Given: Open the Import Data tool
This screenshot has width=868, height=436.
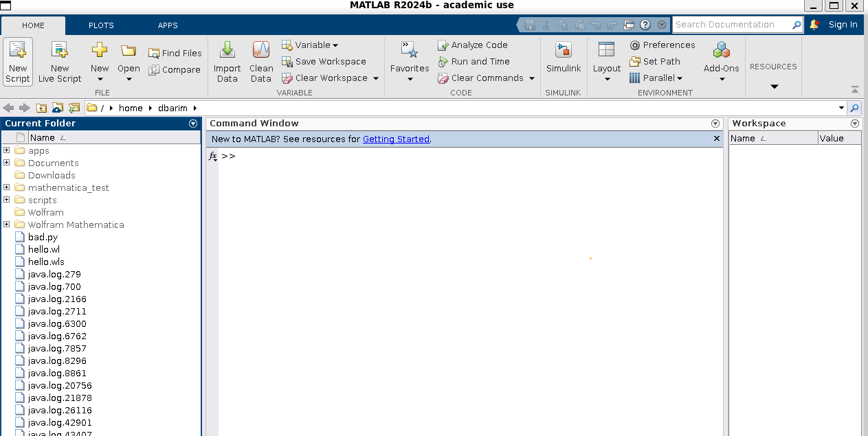Looking at the screenshot, I should click(227, 62).
